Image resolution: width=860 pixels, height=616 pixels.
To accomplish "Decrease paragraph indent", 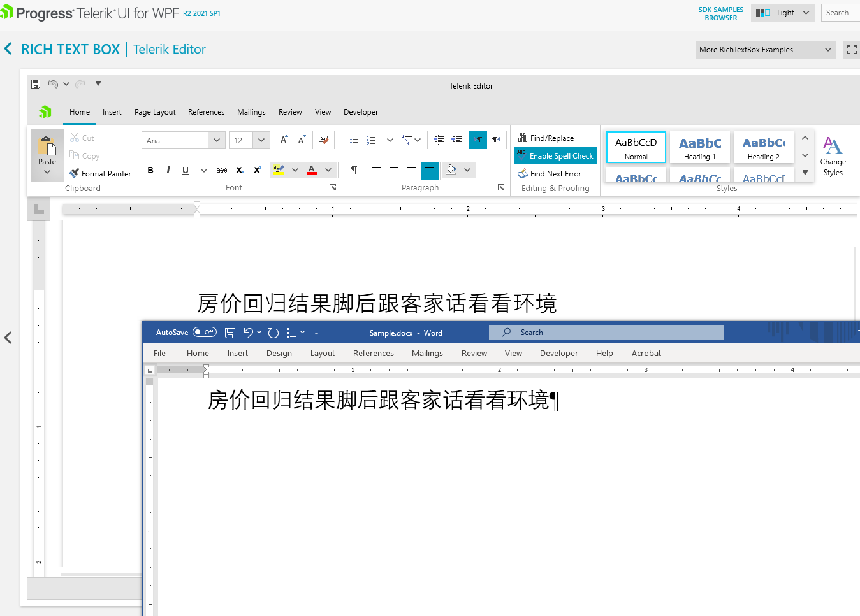I will 439,140.
